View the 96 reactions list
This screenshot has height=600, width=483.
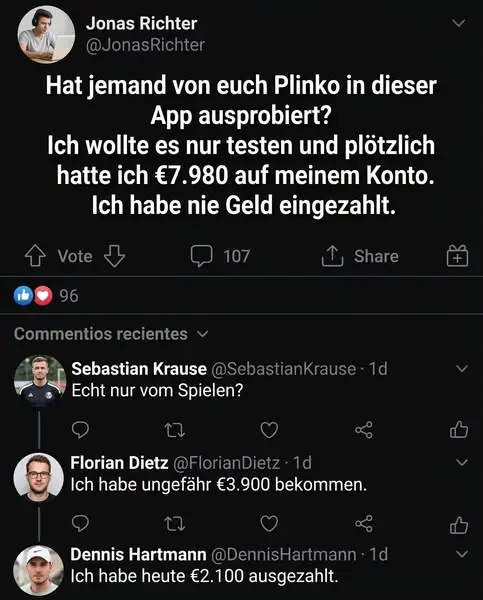click(46, 296)
